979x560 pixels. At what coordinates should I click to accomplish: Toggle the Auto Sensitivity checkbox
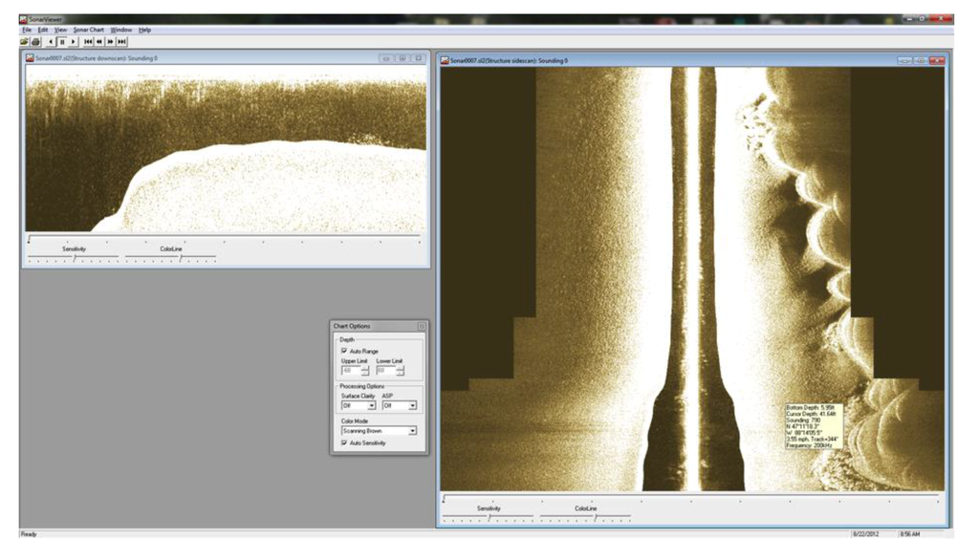tap(344, 442)
